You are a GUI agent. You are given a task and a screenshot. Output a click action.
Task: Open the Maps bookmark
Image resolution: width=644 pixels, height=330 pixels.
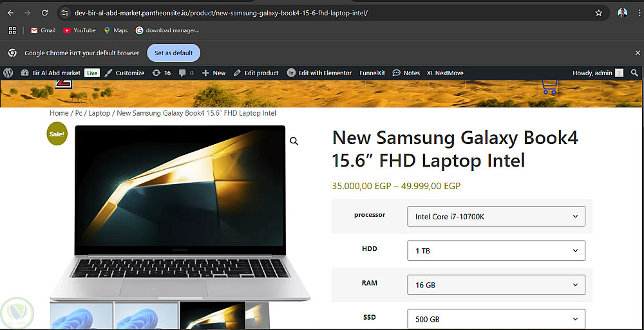point(115,30)
